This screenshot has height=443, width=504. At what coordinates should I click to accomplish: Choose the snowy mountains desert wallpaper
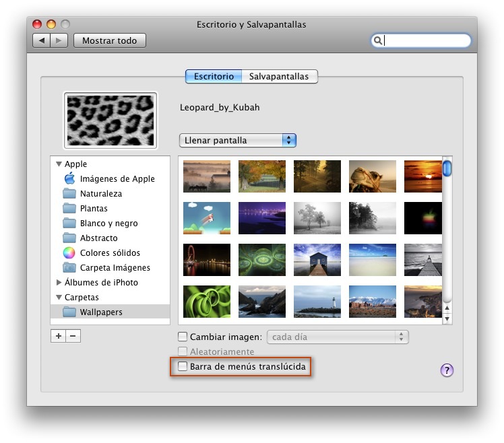(373, 302)
